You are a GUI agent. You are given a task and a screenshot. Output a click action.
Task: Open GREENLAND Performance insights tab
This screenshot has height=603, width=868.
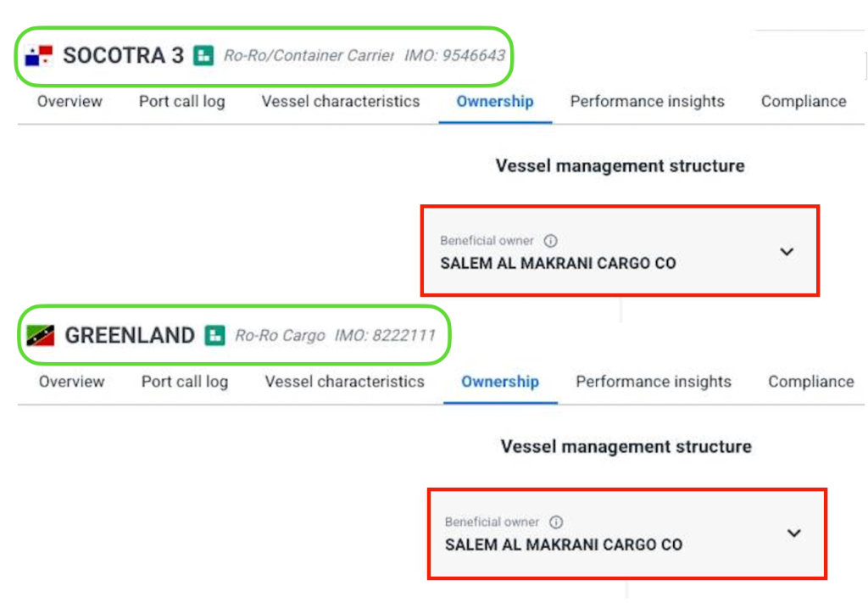pyautogui.click(x=654, y=382)
